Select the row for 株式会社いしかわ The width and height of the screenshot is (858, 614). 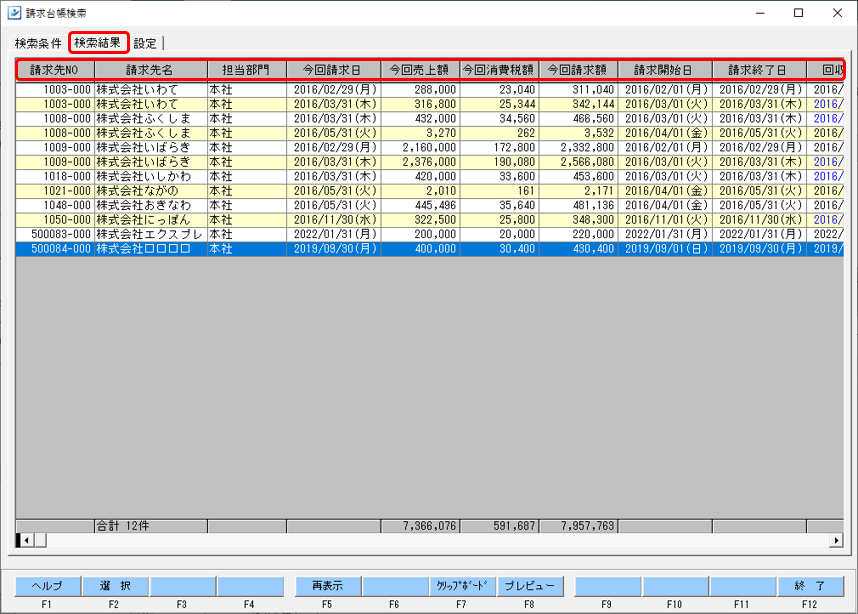pyautogui.click(x=430, y=176)
